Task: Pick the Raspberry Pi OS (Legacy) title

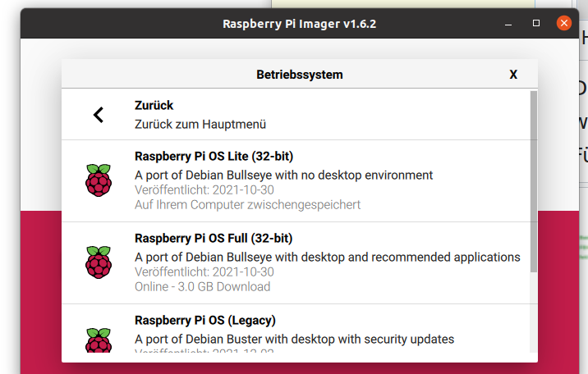Action: pos(204,320)
